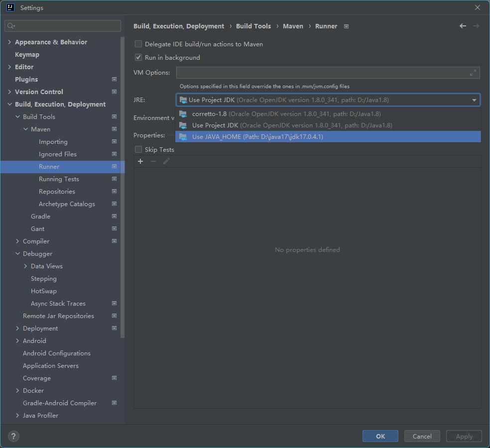This screenshot has height=448, width=490.
Task: Open the JRE dropdown arrow
Action: coord(474,100)
